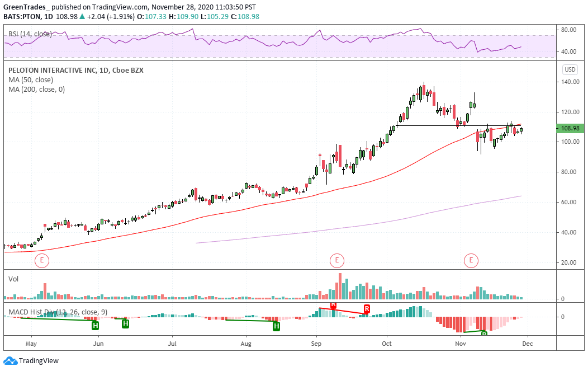The height and width of the screenshot is (371, 588).
Task: Click the H:109.90 high value
Action: [184, 17]
